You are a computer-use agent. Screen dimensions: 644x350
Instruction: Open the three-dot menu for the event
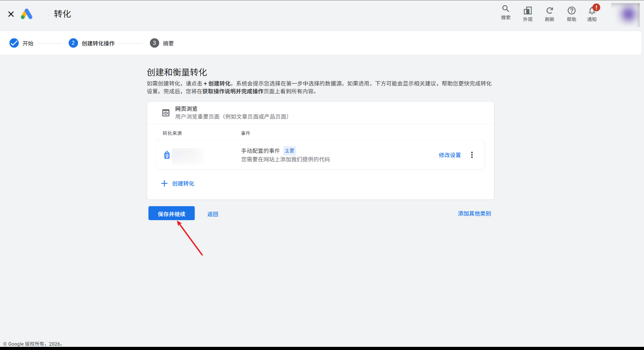[472, 155]
